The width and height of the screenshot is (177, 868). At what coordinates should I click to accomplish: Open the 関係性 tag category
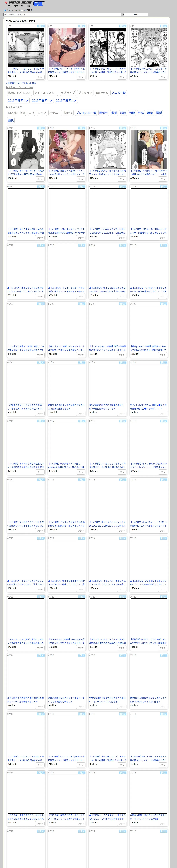click(x=104, y=113)
